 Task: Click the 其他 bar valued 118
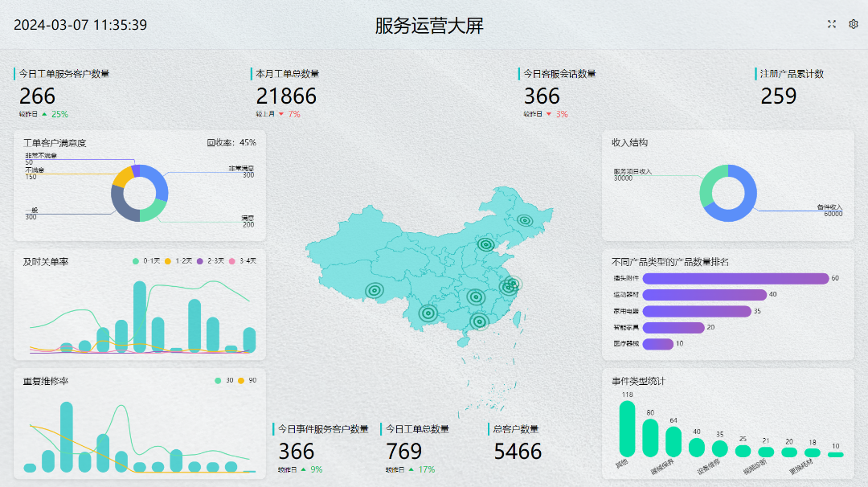[627, 428]
